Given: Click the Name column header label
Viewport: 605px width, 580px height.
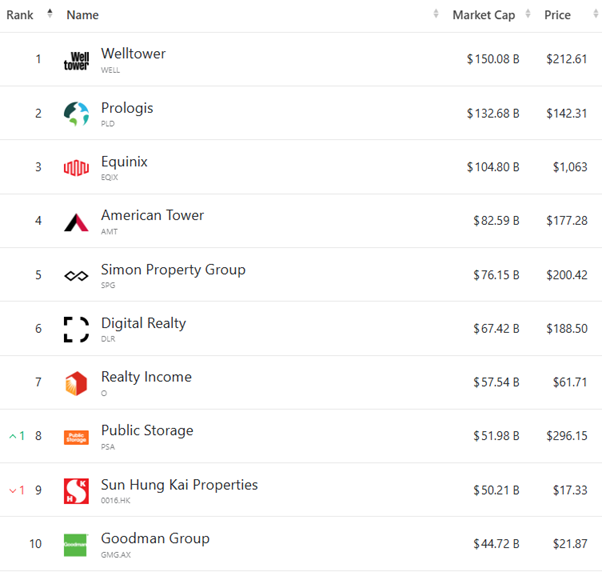Looking at the screenshot, I should pos(83,15).
